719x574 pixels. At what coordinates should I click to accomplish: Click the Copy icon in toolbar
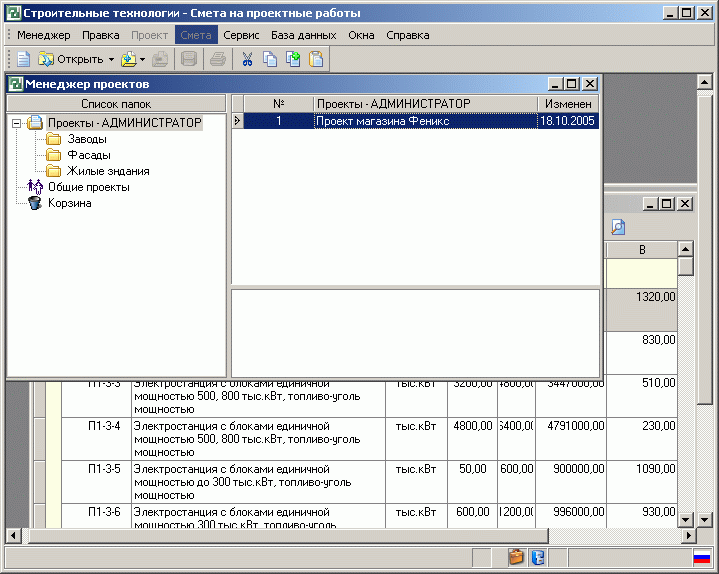[270, 59]
